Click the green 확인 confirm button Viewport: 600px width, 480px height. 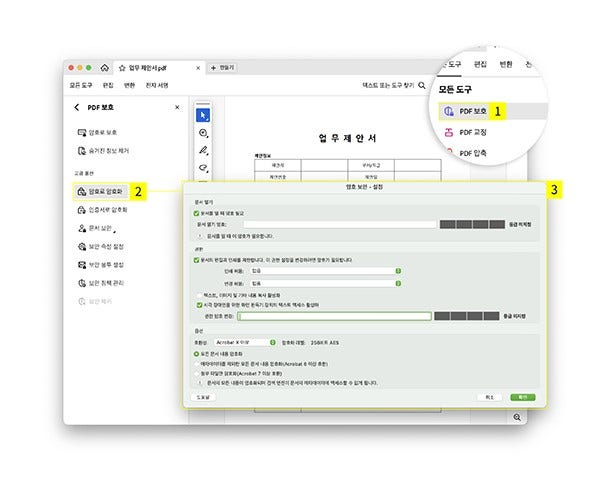pyautogui.click(x=523, y=397)
